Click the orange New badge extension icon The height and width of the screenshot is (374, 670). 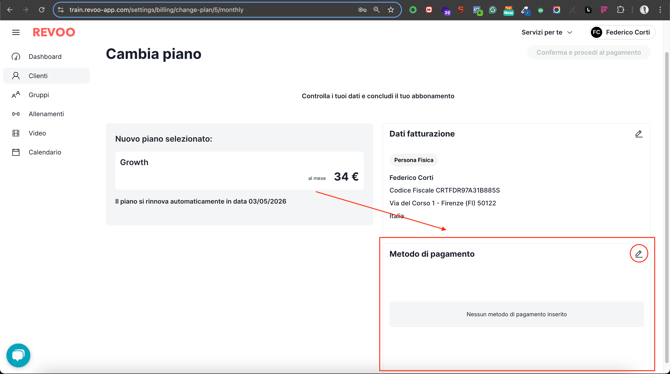508,11
